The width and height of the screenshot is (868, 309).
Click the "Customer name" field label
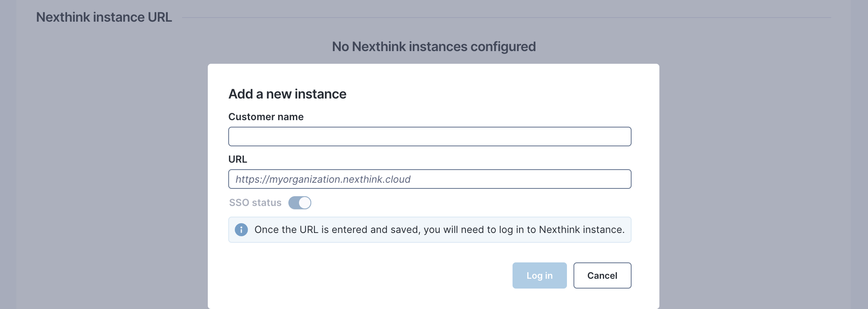(x=266, y=117)
